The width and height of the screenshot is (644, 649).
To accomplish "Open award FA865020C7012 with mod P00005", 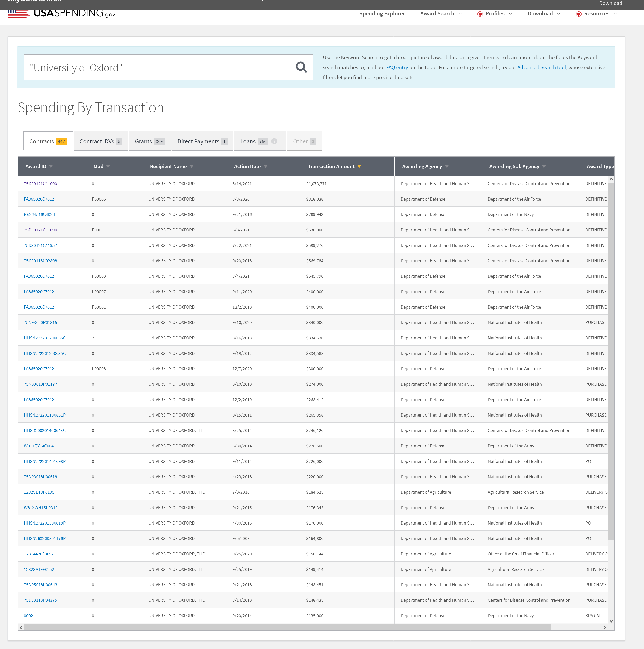I will pos(39,199).
